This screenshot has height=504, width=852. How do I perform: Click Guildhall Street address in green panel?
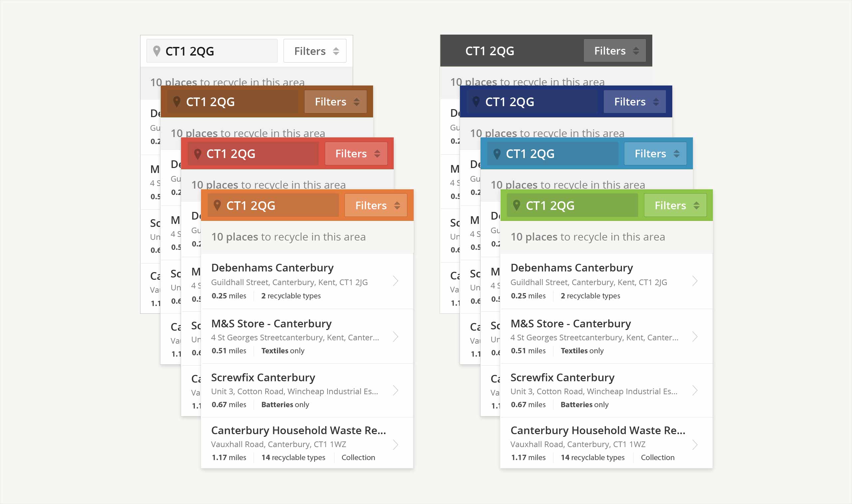(x=588, y=282)
